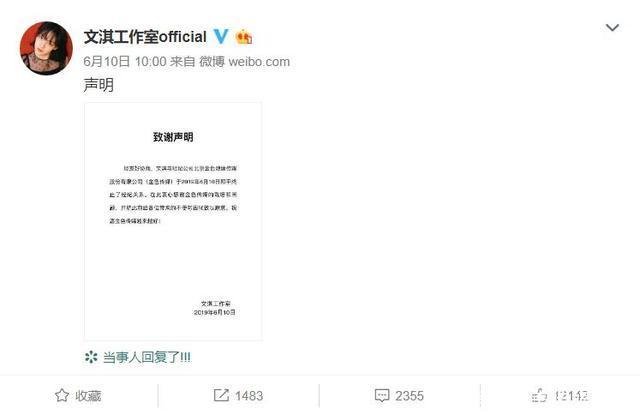Click the star favorite icon
The image size is (640, 415).
(62, 395)
